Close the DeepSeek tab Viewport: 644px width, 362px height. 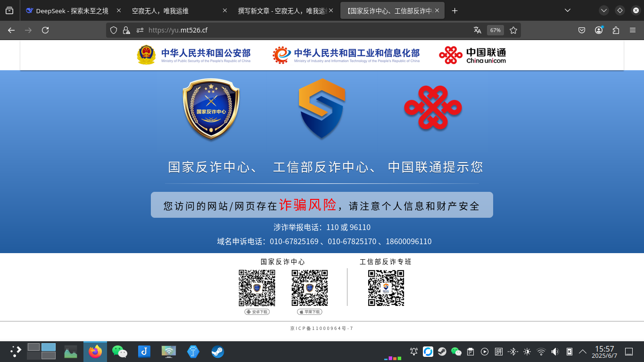tap(118, 10)
